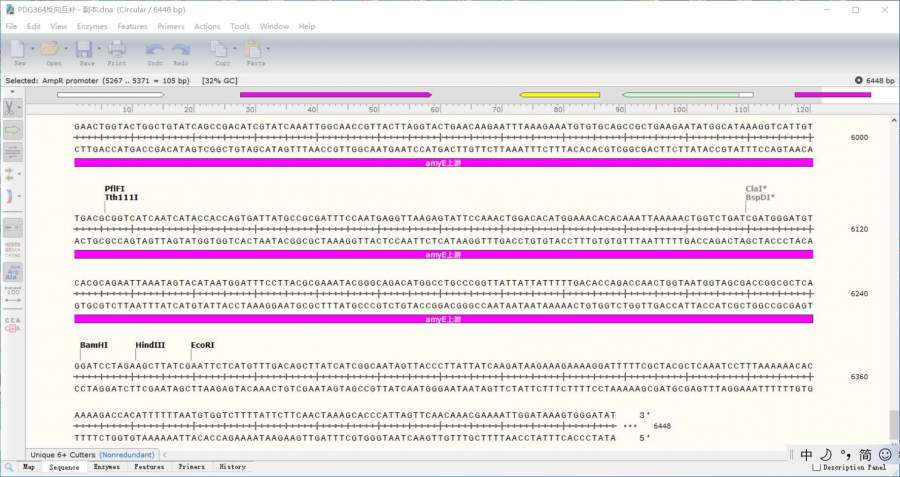Viewport: 900px width, 477px height.
Task: Click the circular sequence length 6448 bp icon
Action: [x=859, y=80]
